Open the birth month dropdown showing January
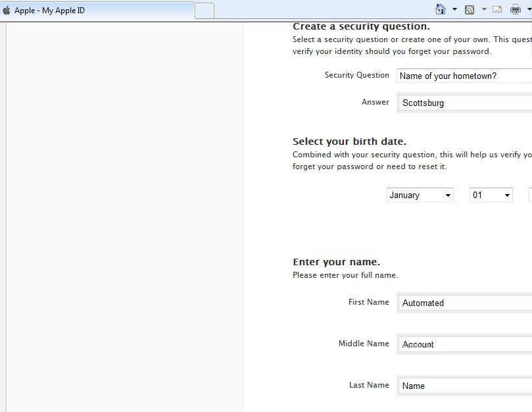The image size is (532, 412). click(420, 195)
